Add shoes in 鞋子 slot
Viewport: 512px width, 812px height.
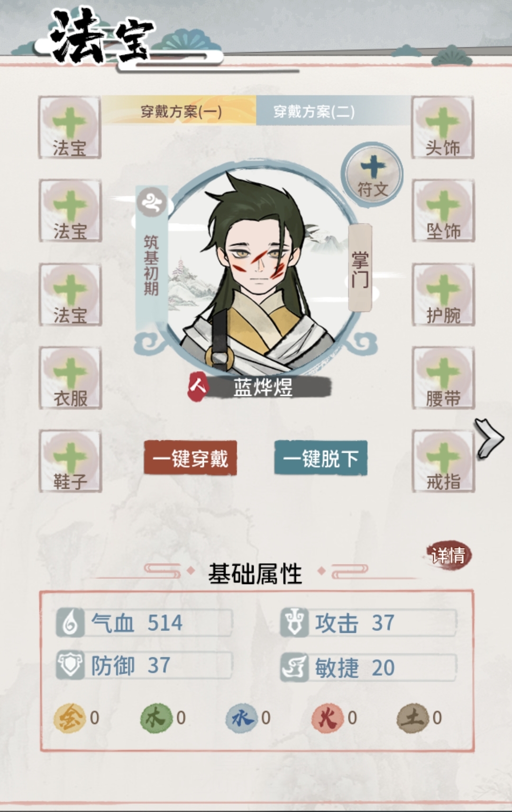[x=70, y=461]
